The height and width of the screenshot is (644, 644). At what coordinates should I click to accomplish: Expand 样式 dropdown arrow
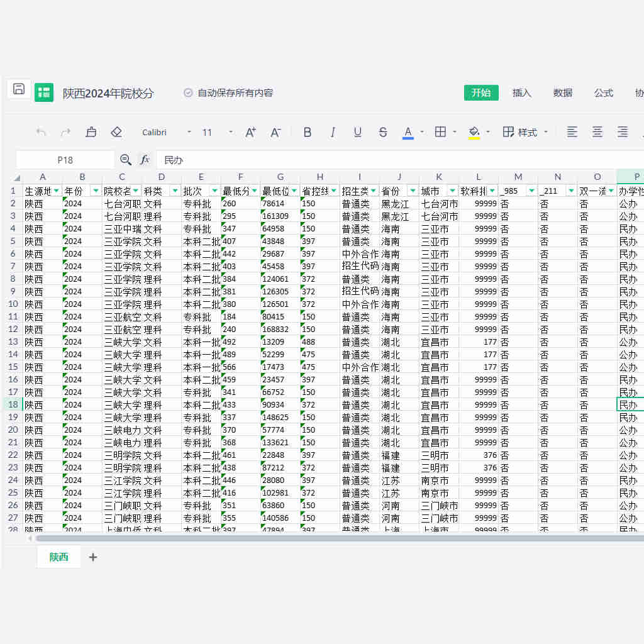pos(546,132)
